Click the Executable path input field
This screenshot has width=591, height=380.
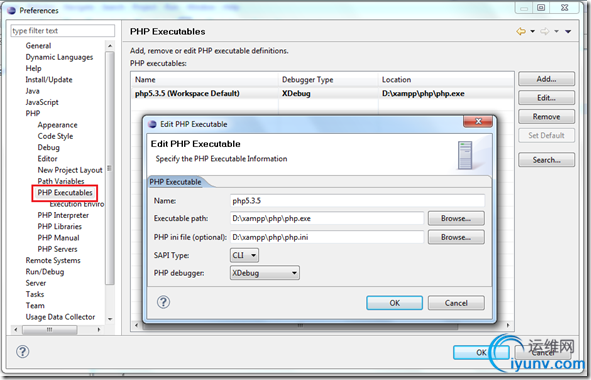pos(327,218)
